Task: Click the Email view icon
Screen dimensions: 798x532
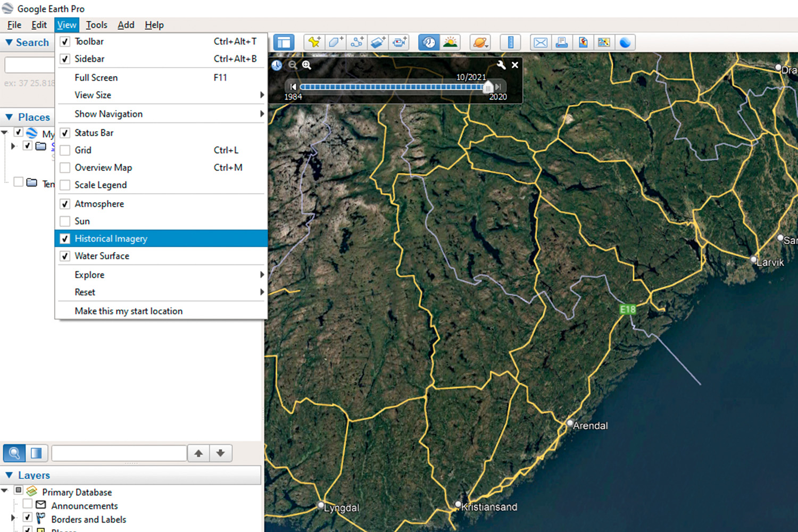Action: point(540,42)
